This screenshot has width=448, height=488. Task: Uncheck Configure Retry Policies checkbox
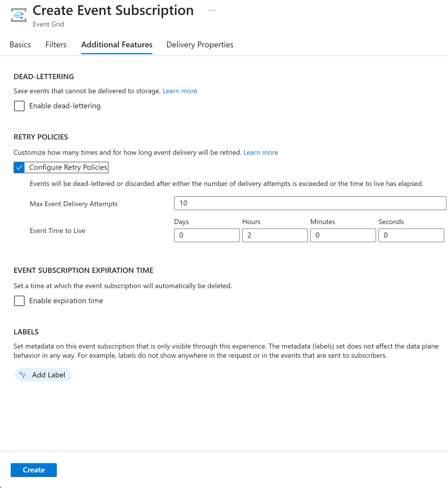click(19, 167)
